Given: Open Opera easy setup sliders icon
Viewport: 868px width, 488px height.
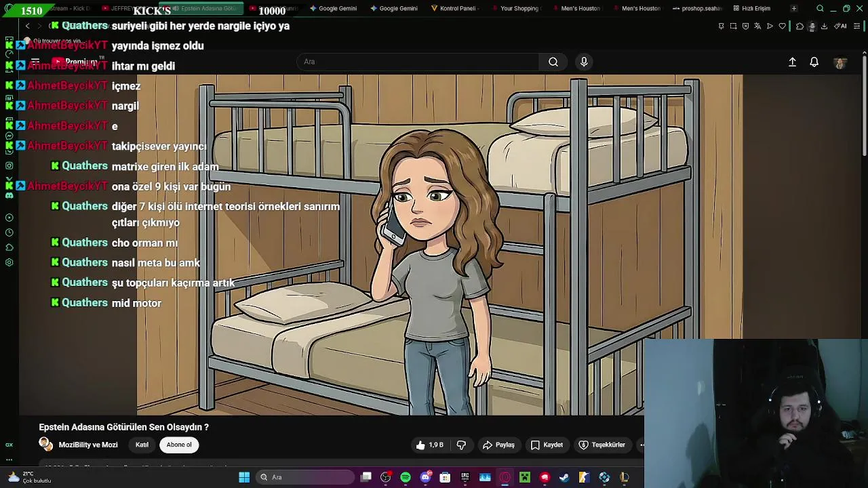Looking at the screenshot, I should coord(856,26).
